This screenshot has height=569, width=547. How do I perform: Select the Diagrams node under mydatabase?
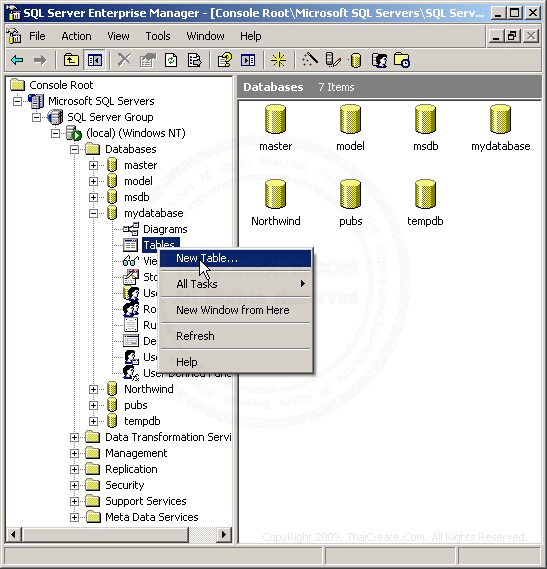165,229
